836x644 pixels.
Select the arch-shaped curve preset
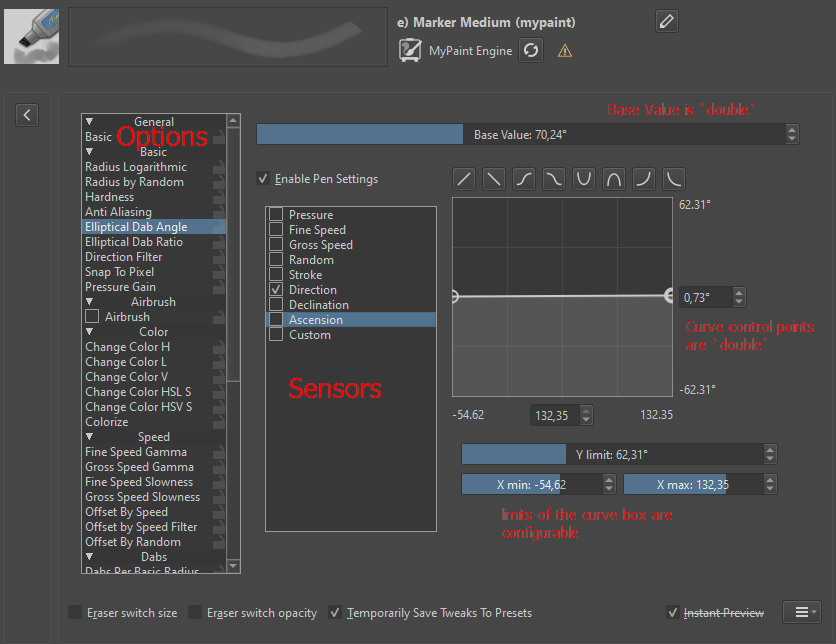tap(614, 179)
